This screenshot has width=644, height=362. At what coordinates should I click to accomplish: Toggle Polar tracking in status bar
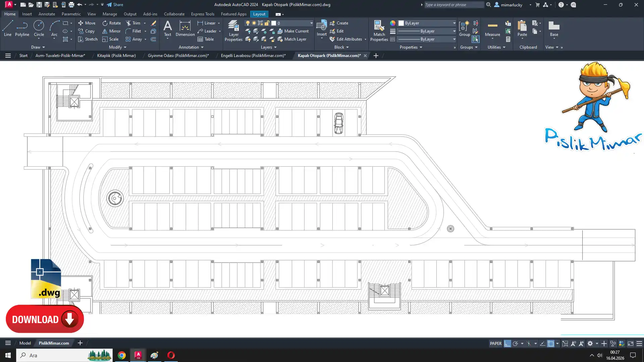click(x=516, y=344)
